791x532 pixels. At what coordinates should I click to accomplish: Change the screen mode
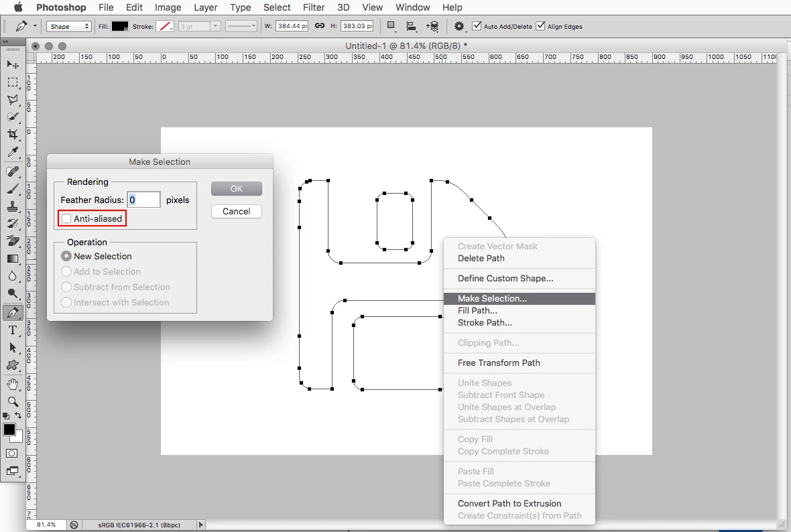12,471
